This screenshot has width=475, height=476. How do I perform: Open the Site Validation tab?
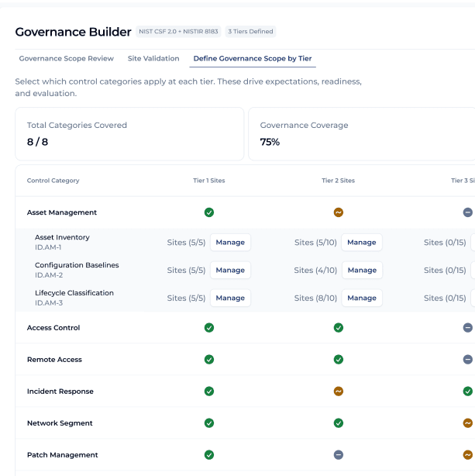[x=153, y=59]
